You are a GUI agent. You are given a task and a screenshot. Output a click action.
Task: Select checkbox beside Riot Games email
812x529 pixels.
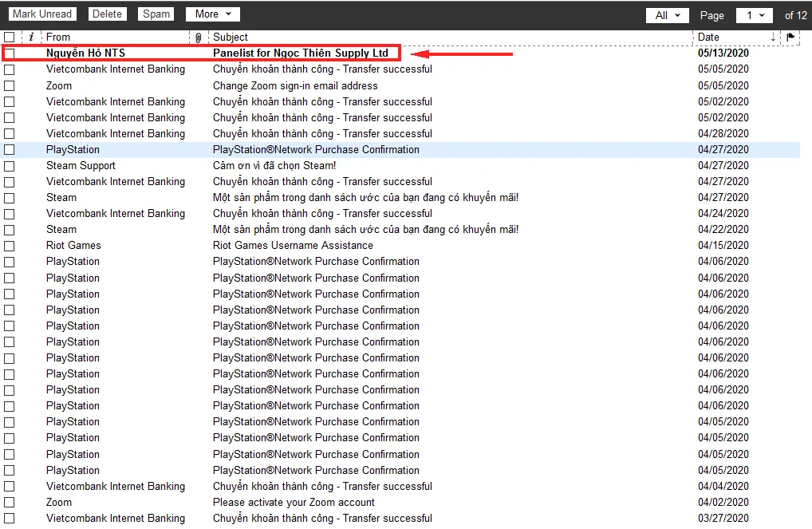click(10, 246)
